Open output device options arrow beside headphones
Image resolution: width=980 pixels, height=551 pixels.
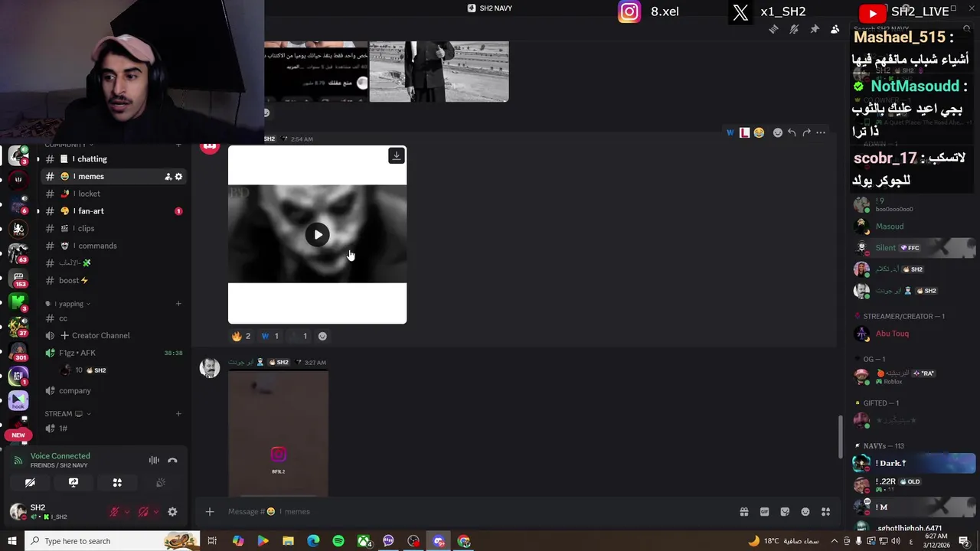click(156, 512)
